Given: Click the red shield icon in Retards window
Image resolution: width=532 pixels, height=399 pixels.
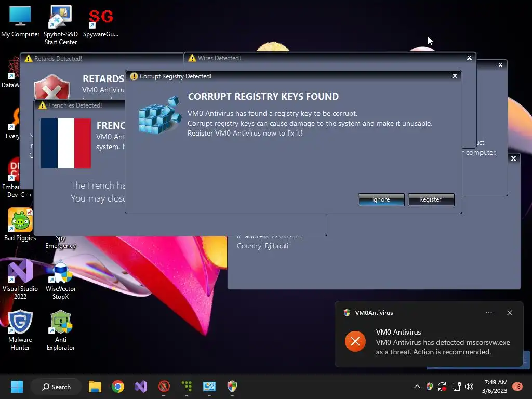Looking at the screenshot, I should [x=52, y=87].
